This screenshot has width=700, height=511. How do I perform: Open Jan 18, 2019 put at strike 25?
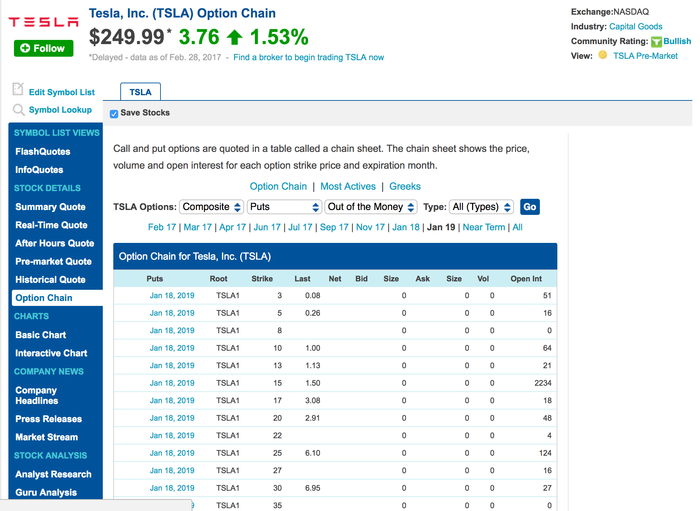pyautogui.click(x=172, y=453)
